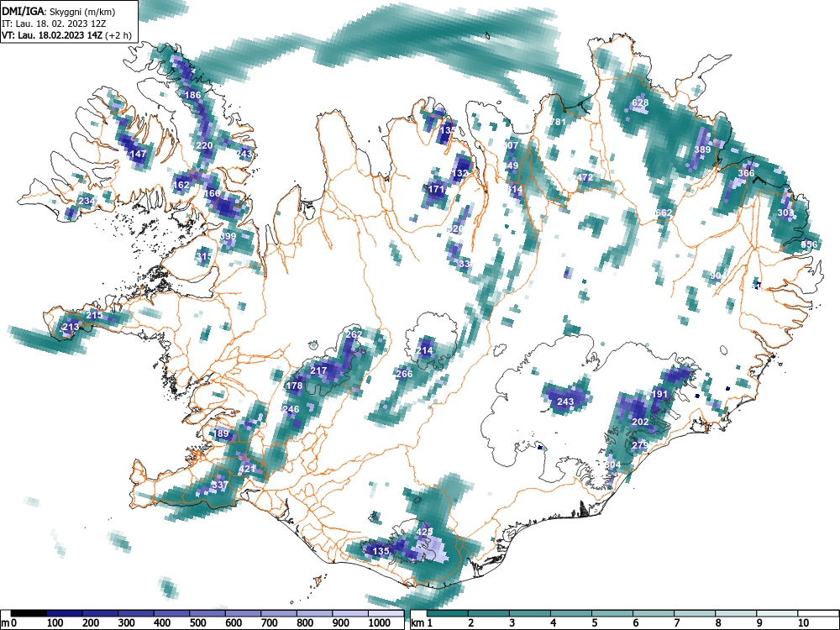Viewport: 840px width, 630px height.
Task: Click the '10' tick label in the km legend
Action: tap(803, 623)
